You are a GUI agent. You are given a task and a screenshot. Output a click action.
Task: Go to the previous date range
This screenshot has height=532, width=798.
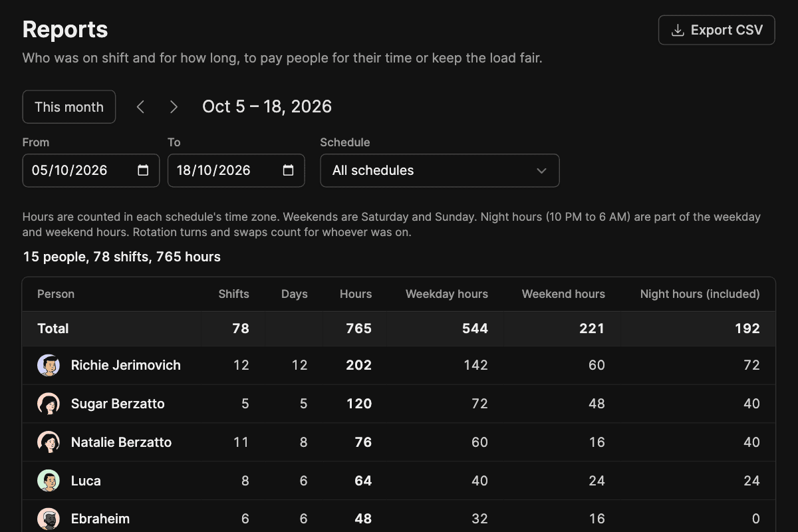tap(140, 107)
